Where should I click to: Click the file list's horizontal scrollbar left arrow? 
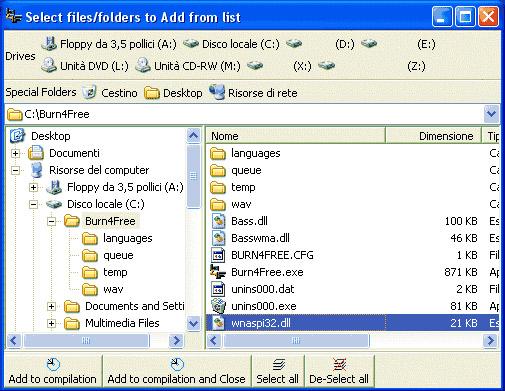click(214, 341)
